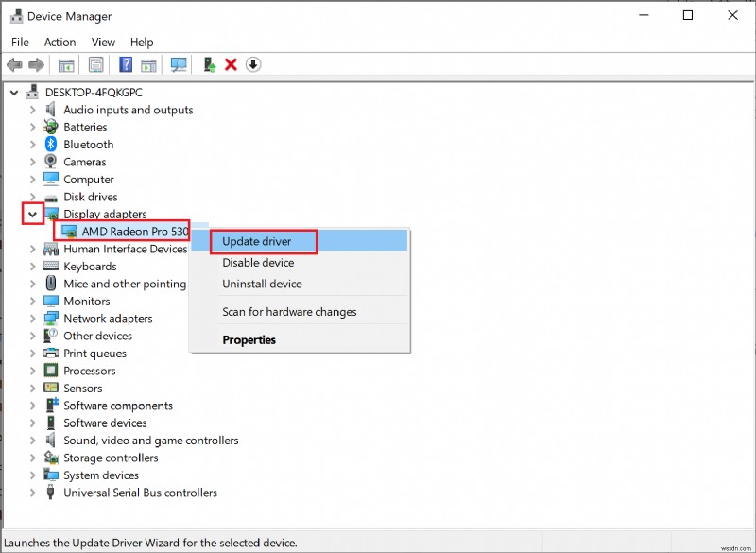Select the Batteries label
Screen dimensions: 756x553
coord(85,128)
